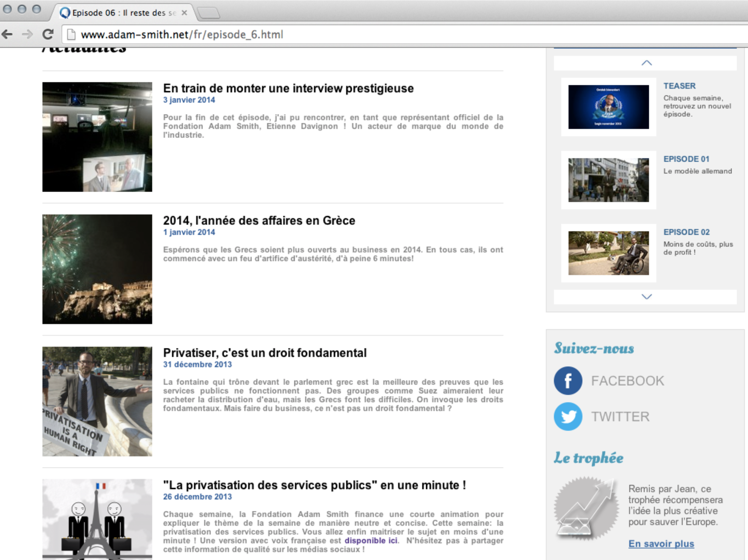
Task: Click the 'Privatisation is a human right' photo
Action: click(x=97, y=401)
